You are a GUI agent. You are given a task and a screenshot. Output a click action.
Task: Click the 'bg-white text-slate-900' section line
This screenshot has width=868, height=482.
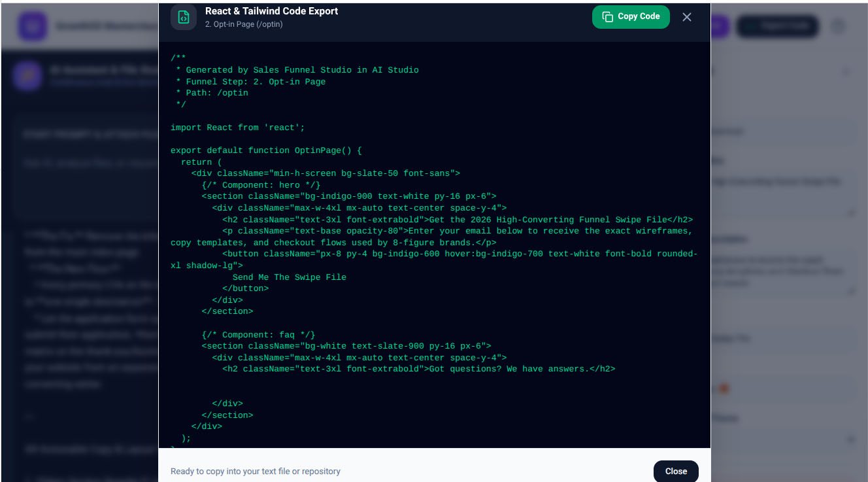point(346,346)
